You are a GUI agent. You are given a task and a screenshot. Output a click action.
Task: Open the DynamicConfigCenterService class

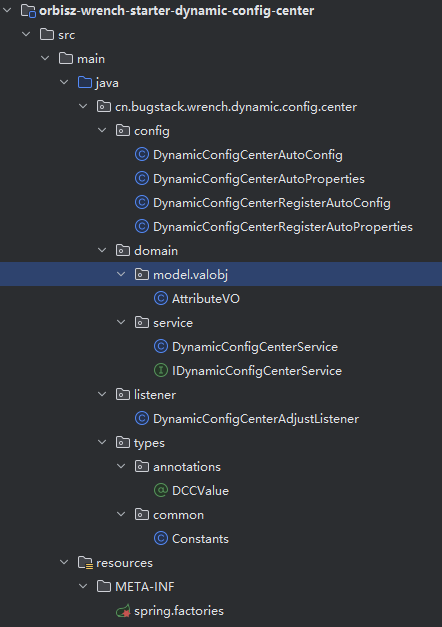[x=255, y=347]
